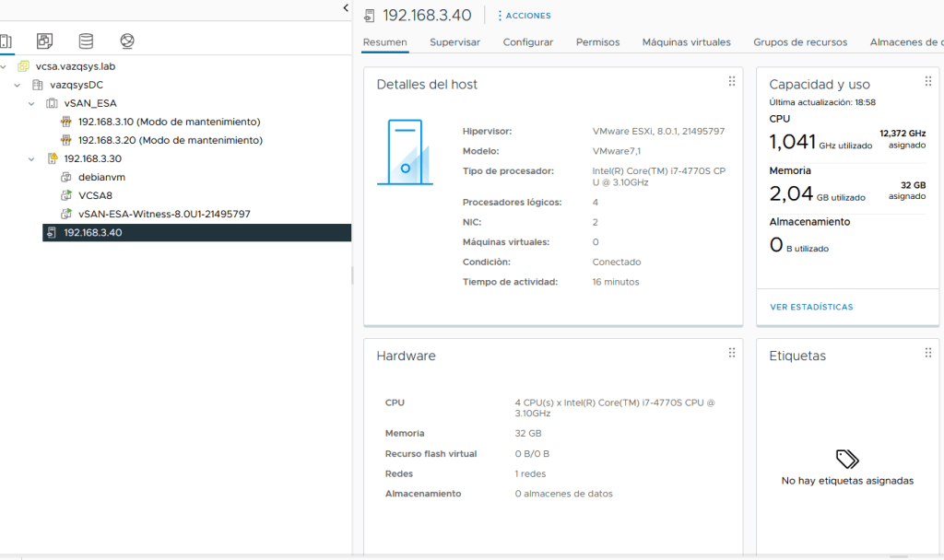
Task: Collapse the navigator panel with the arrow
Action: [346, 8]
